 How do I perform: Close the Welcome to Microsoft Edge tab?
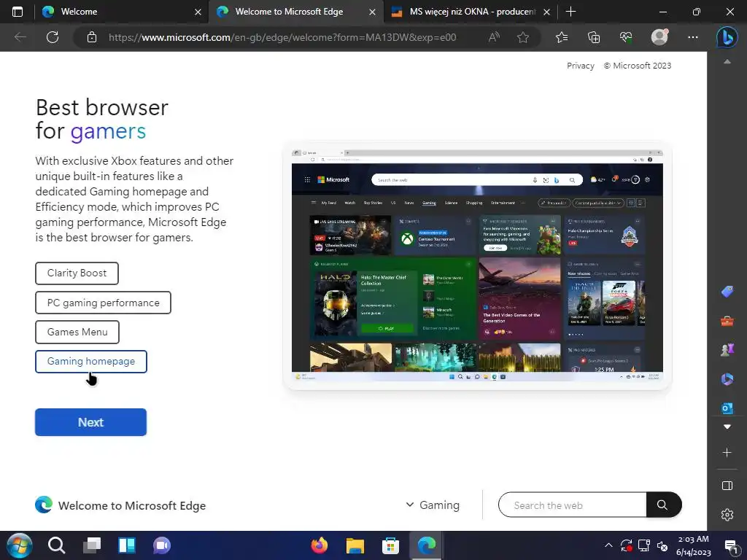click(x=373, y=12)
